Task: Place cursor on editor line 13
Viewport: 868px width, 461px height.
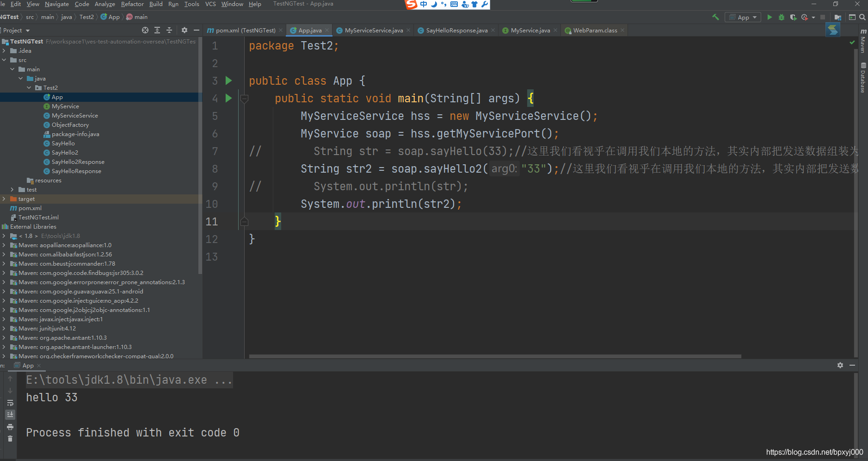Action: click(550, 257)
